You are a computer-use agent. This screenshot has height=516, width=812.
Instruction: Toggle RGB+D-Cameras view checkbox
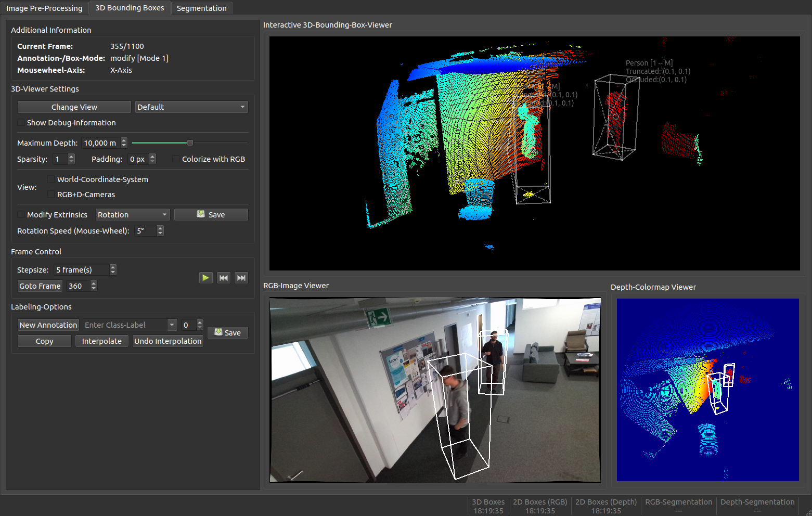click(51, 195)
